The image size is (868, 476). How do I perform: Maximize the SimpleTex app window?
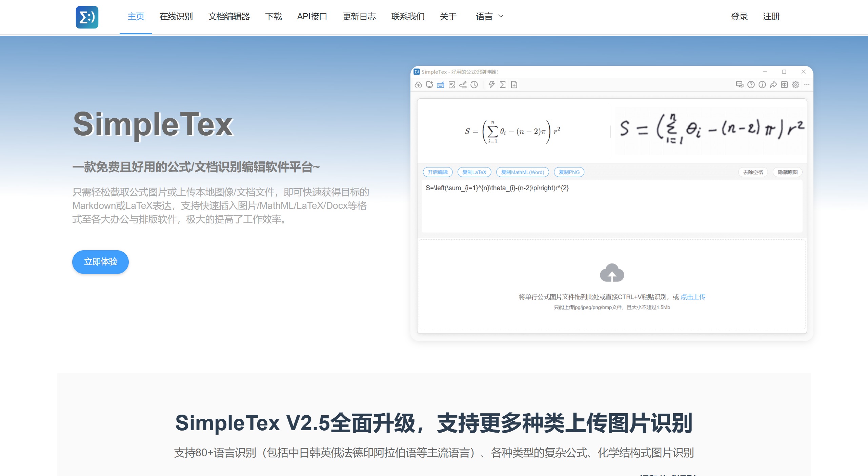784,72
